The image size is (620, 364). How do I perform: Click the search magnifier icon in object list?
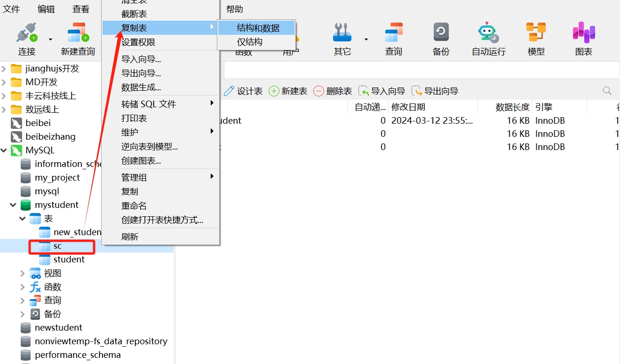tap(607, 91)
